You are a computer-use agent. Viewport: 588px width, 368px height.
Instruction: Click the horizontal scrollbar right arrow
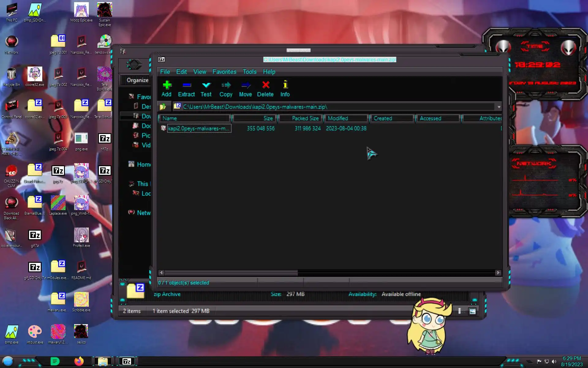click(498, 272)
